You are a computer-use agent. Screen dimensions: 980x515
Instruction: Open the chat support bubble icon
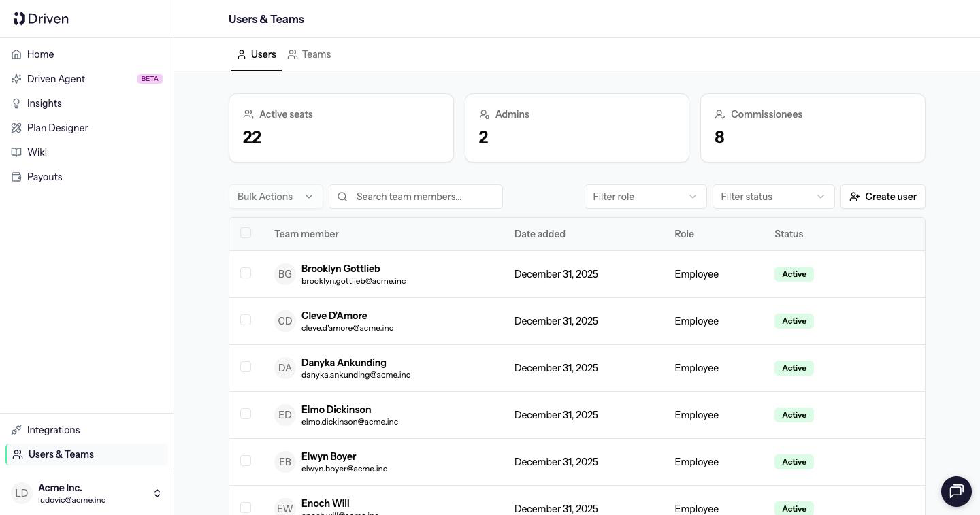tap(956, 491)
